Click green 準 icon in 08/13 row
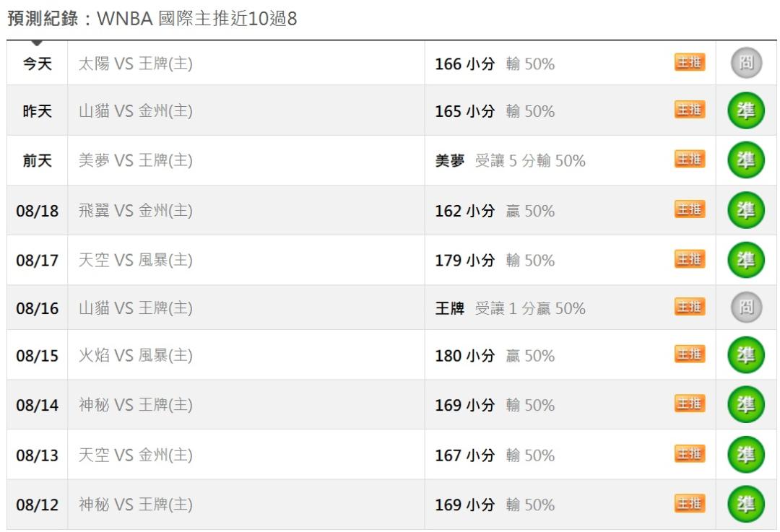The image size is (780, 532). pos(745,455)
